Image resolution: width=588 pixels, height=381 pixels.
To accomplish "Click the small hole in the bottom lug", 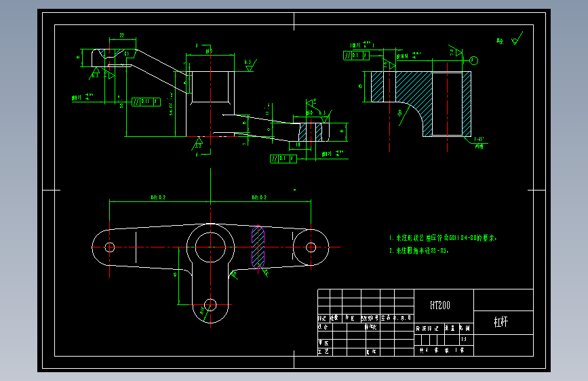I will [x=210, y=305].
